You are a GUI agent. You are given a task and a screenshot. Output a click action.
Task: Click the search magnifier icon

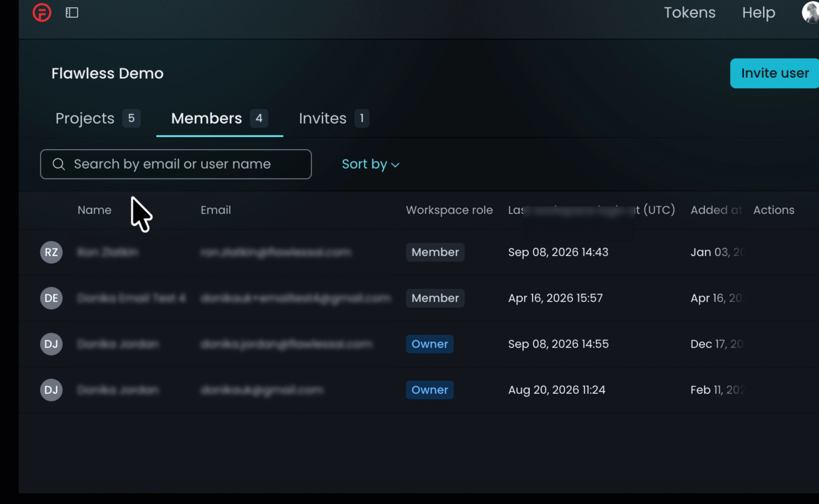[x=59, y=164]
